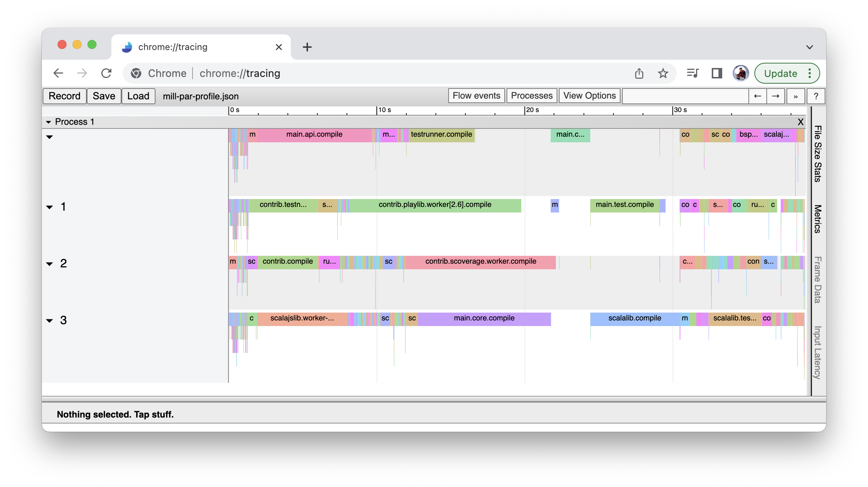Open the Load dialog for profile file
The width and height of the screenshot is (868, 487).
(x=138, y=95)
